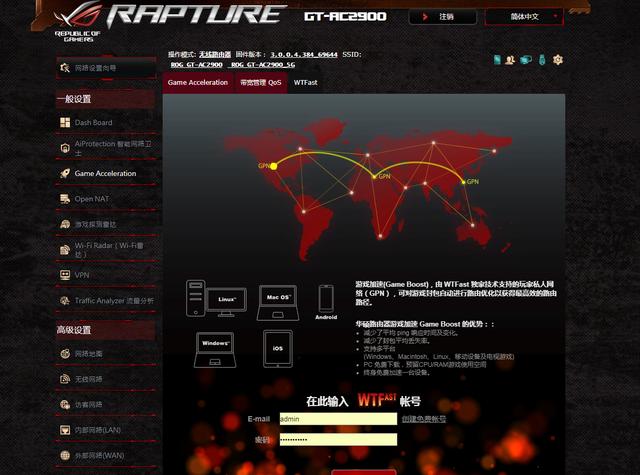640x475 pixels.
Task: Click the connected users status icon
Action: (x=510, y=60)
